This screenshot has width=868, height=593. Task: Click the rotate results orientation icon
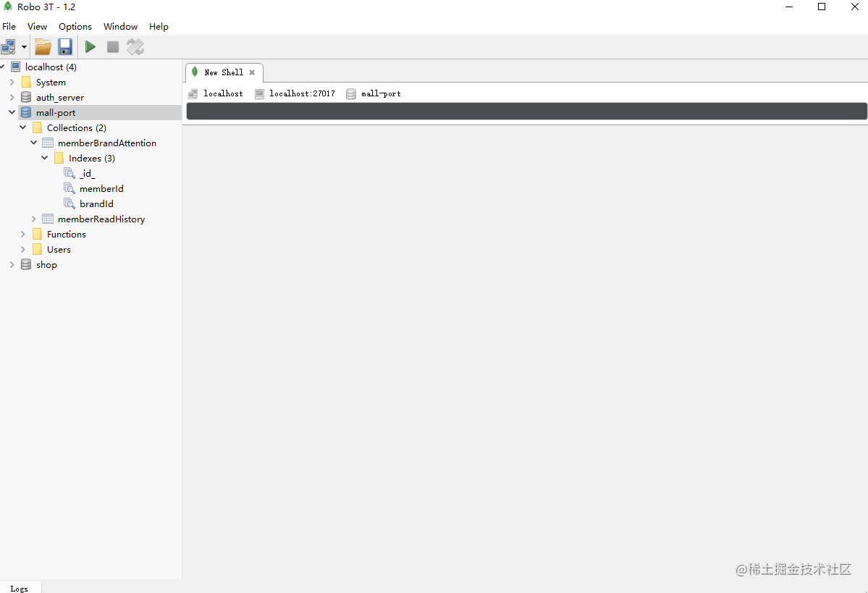[135, 47]
